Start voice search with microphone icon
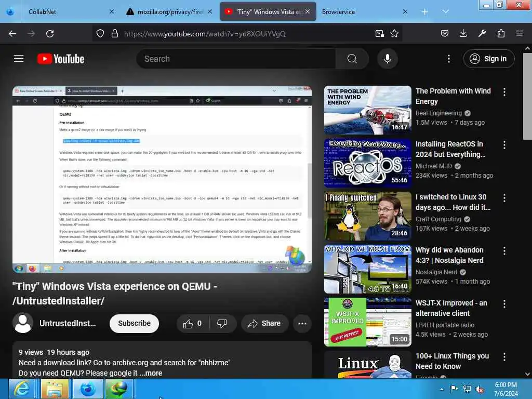Viewport: 532px width, 399px height. click(x=388, y=59)
